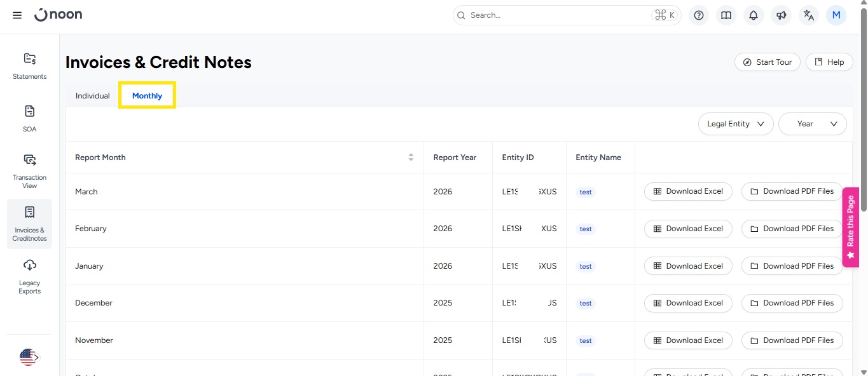This screenshot has height=376, width=868.
Task: Open the language translate icon
Action: coord(809,15)
